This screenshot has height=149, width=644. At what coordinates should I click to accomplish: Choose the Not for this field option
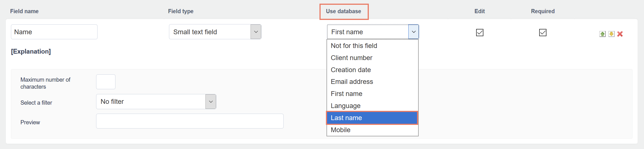pos(372,46)
